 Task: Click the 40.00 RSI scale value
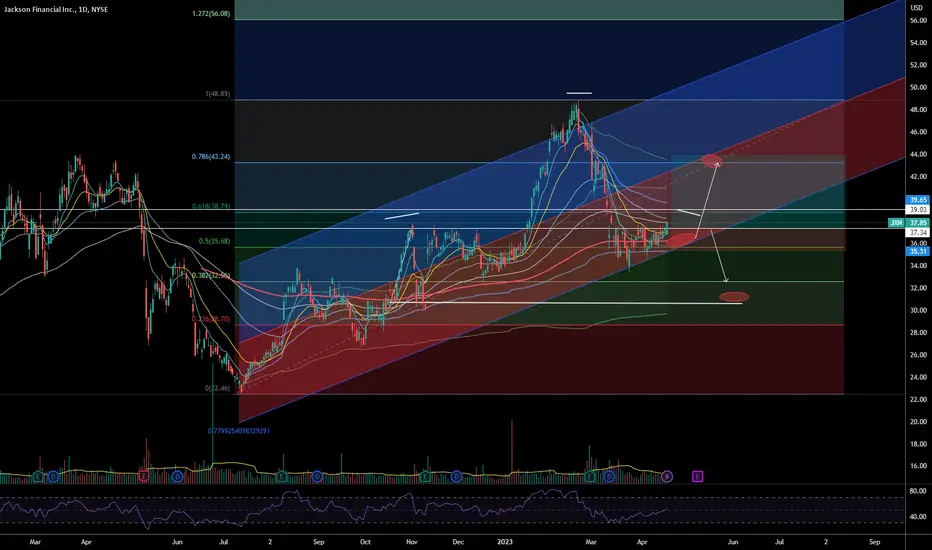[x=918, y=517]
